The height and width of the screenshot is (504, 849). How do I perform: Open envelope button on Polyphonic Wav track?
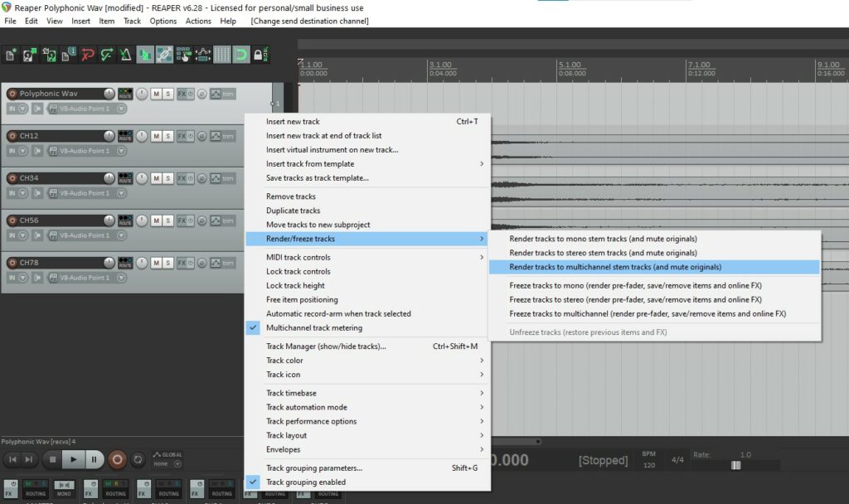click(x=216, y=94)
